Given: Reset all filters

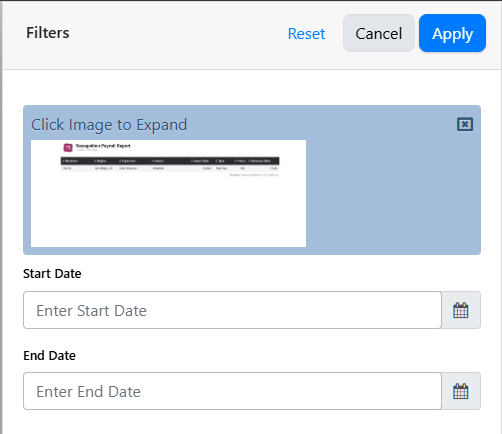Looking at the screenshot, I should [306, 33].
